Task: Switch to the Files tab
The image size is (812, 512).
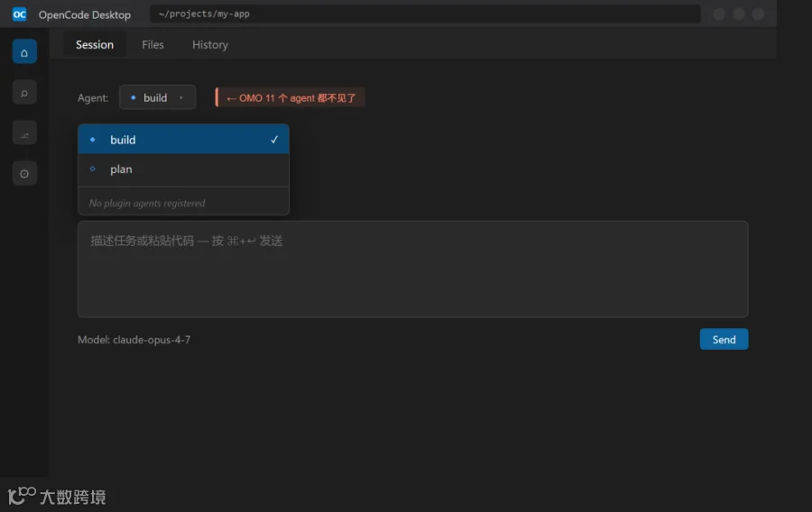Action: pos(152,45)
